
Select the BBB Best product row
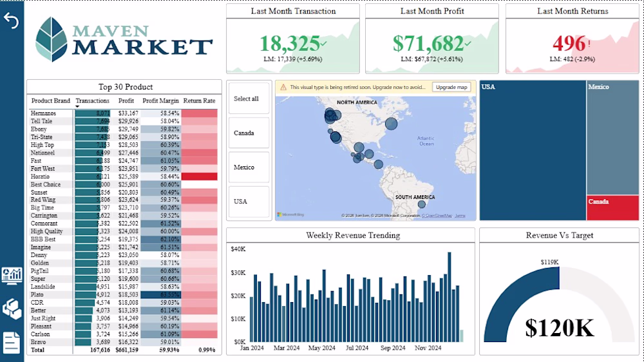coord(124,239)
